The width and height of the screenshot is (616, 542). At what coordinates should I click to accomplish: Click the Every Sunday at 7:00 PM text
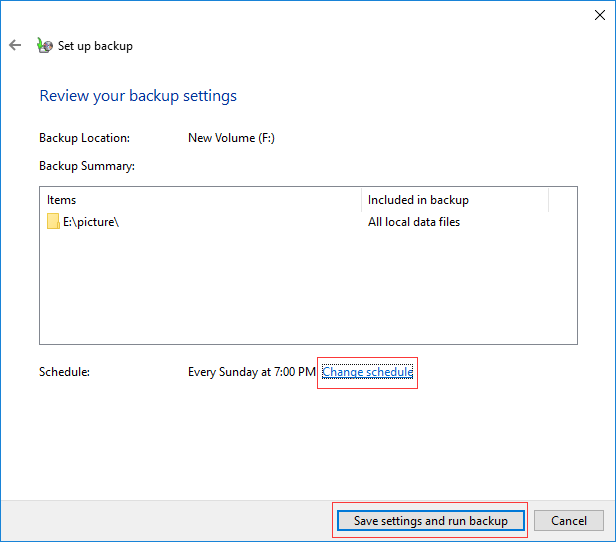252,372
